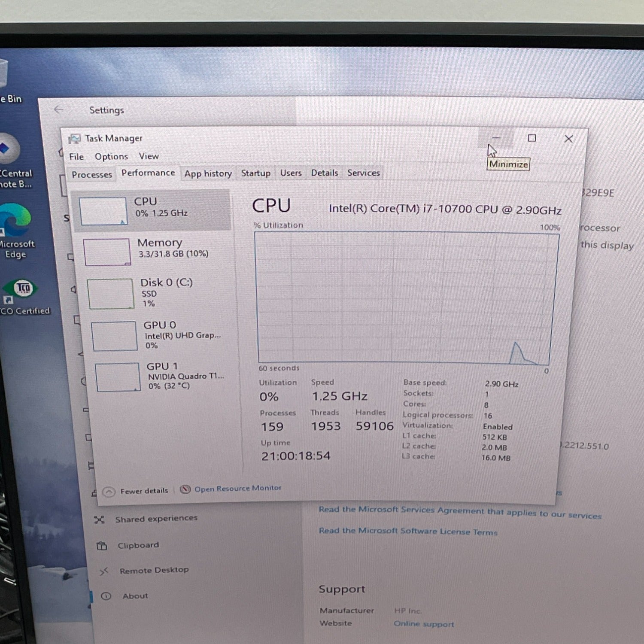
Task: Select the CPU performance graph thumbnail
Action: click(103, 211)
